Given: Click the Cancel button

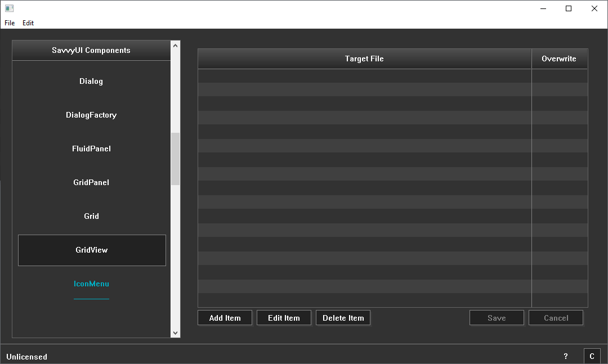Looking at the screenshot, I should coord(556,318).
